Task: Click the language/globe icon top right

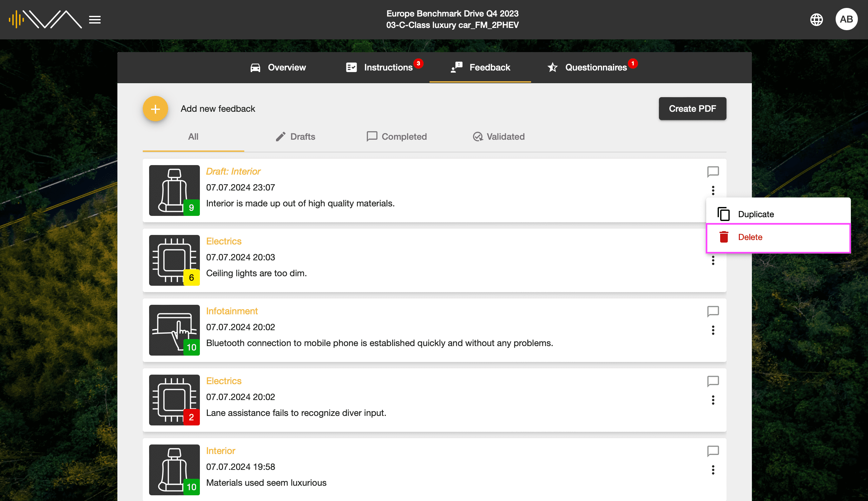Action: [x=817, y=20]
